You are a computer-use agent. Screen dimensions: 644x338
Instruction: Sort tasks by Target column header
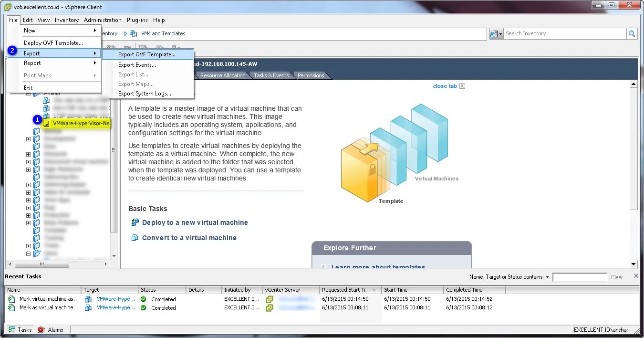tap(110, 290)
